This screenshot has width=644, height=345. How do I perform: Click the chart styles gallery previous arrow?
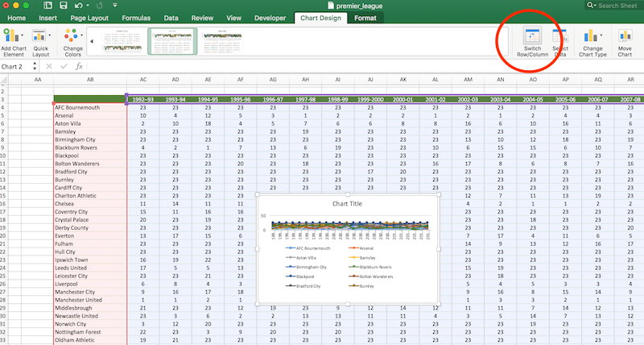pos(92,41)
